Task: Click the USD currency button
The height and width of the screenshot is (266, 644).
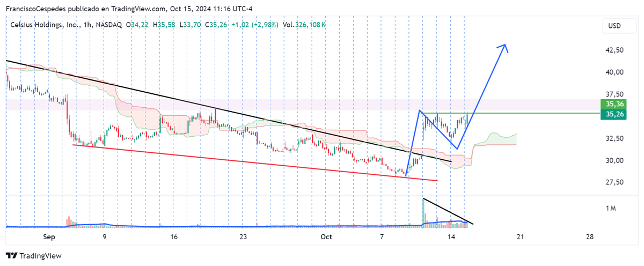Action: 614,26
